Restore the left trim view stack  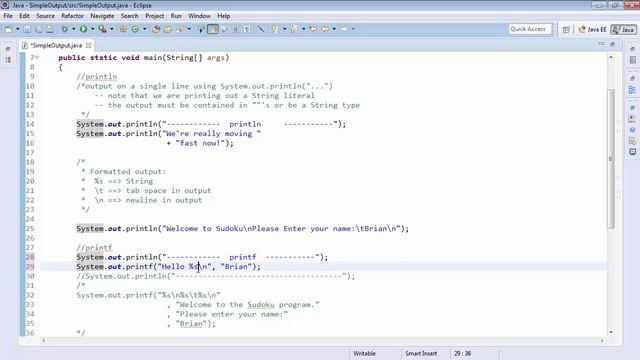[x=8, y=49]
